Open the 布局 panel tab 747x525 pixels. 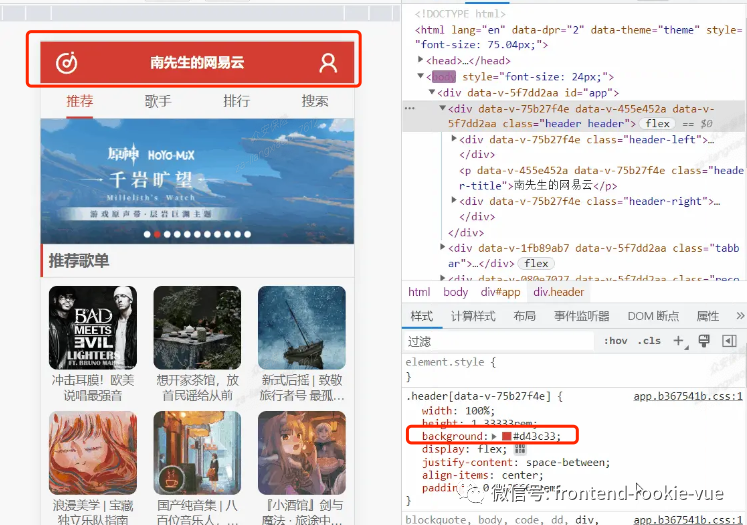tap(525, 316)
